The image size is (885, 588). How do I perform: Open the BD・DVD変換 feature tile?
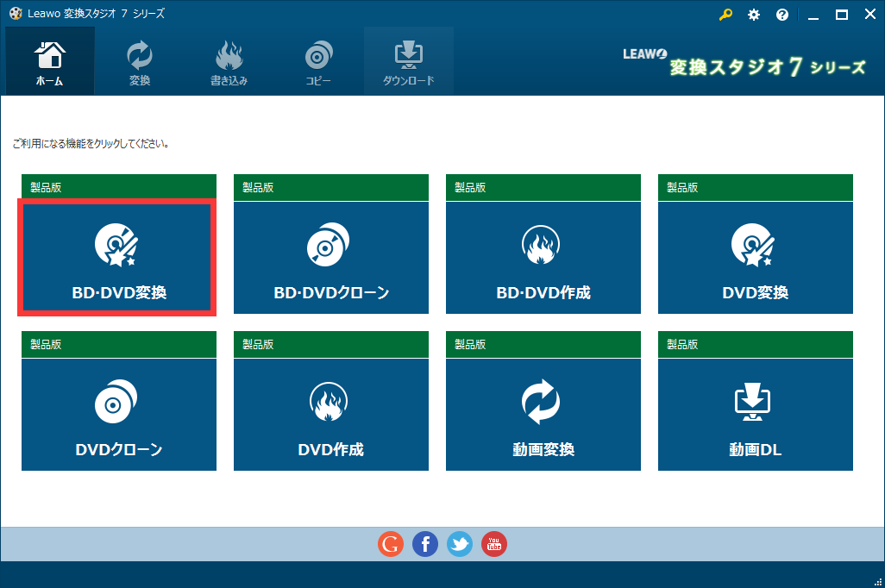[117, 257]
